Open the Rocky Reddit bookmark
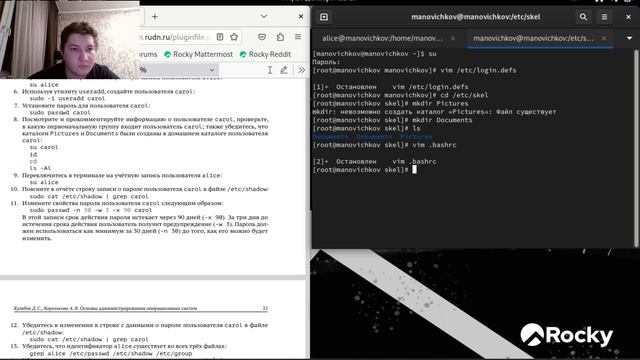This screenshot has height=360, width=640. point(265,54)
